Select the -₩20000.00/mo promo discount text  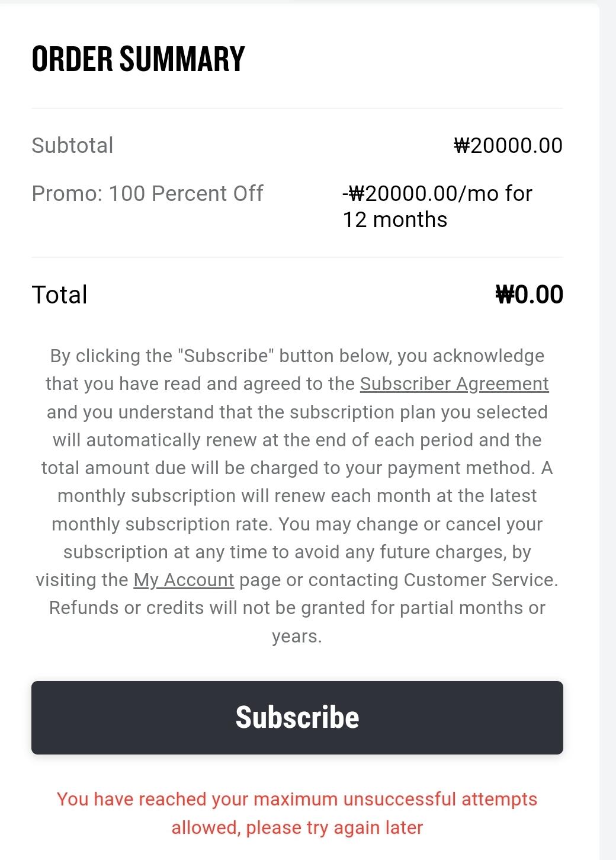pos(437,194)
